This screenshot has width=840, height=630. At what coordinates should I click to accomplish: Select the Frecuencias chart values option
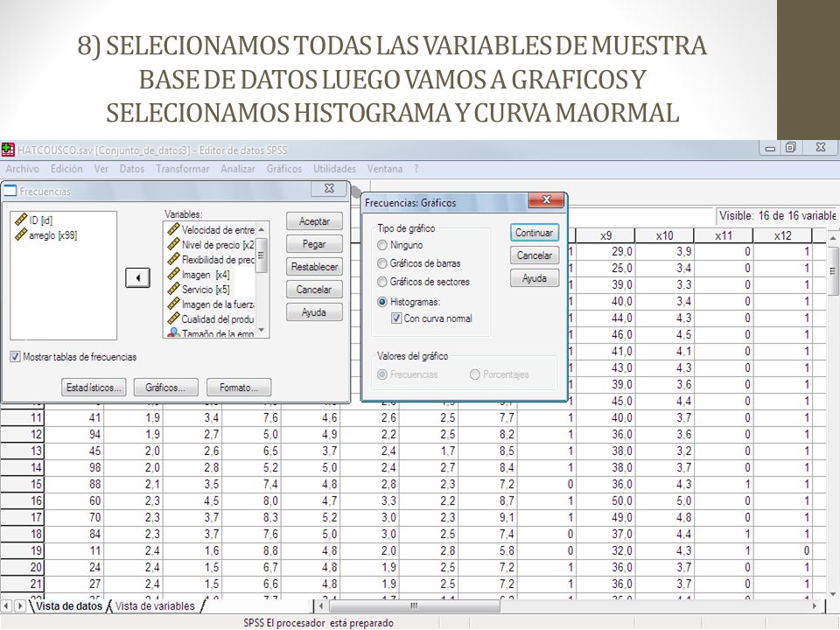[382, 374]
